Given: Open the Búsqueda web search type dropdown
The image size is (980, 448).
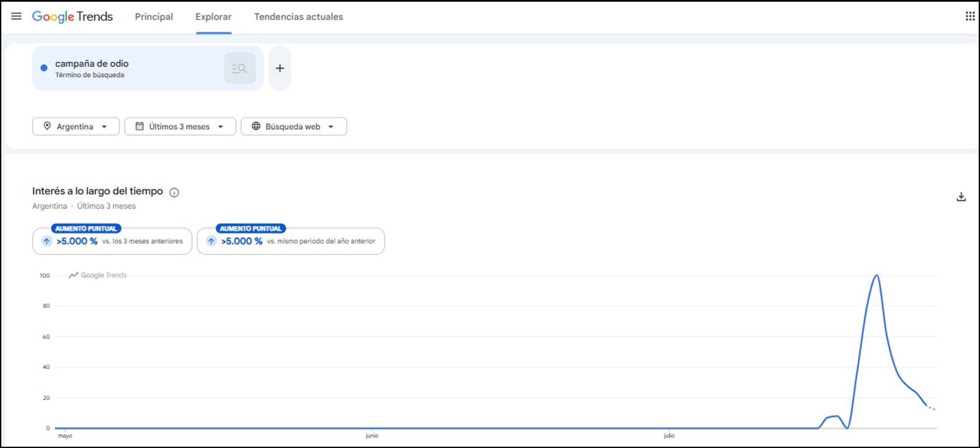Looking at the screenshot, I should tap(294, 126).
